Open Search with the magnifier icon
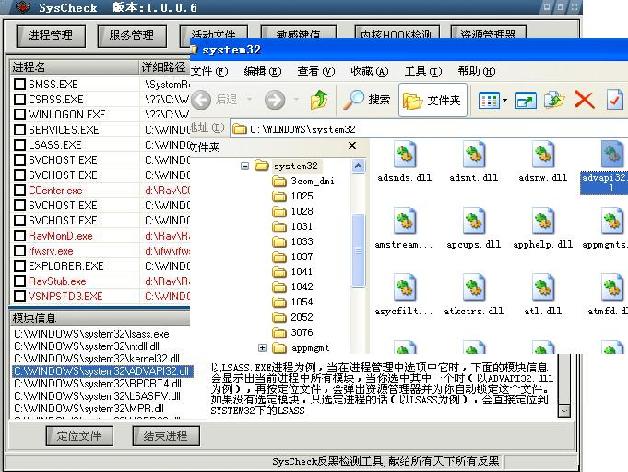The width and height of the screenshot is (628, 472). tap(354, 100)
